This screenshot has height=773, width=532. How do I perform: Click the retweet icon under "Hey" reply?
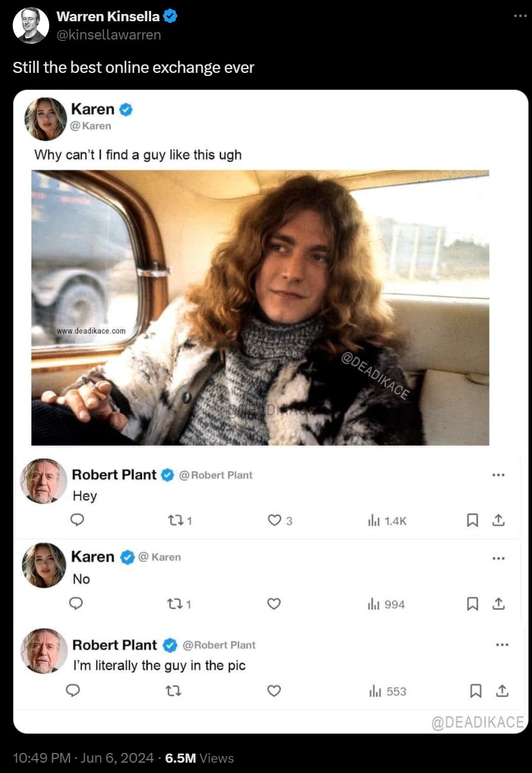point(174,520)
